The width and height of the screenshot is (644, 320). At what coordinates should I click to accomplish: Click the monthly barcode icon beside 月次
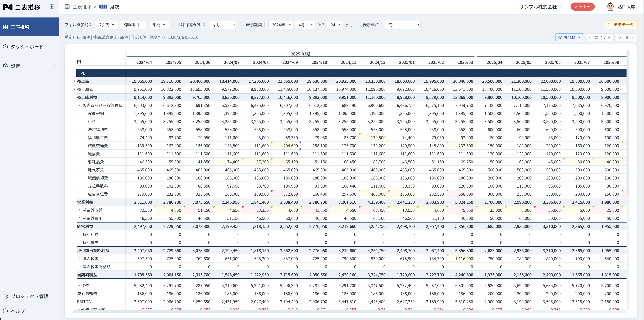[x=103, y=7]
